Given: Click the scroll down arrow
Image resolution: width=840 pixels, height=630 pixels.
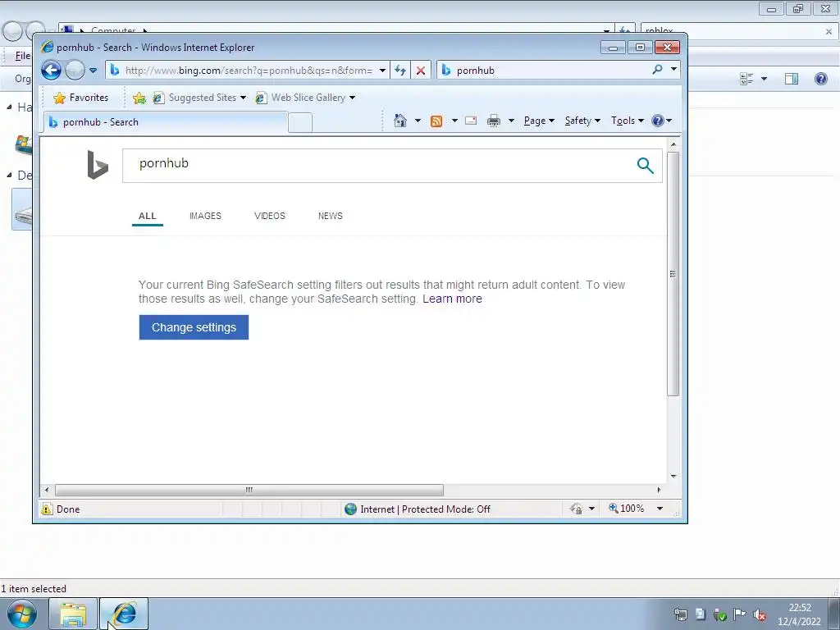Looking at the screenshot, I should click(673, 476).
